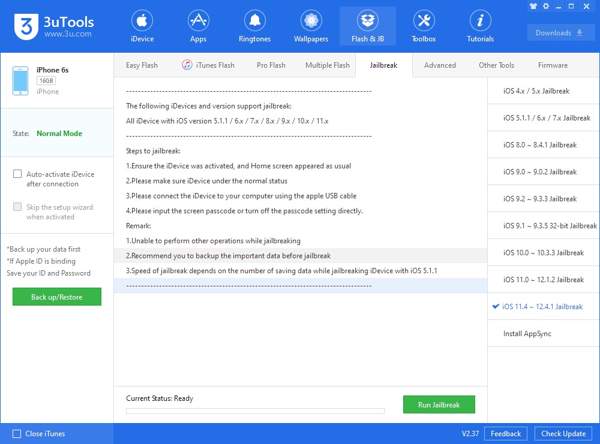
Task: Switch to the Advanced tab
Action: tap(440, 65)
